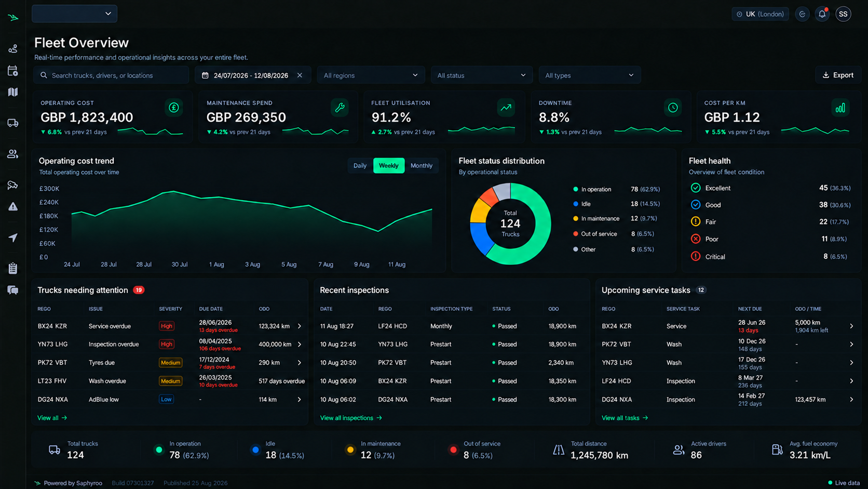
Task: Click the Avg. fuel economy pump icon
Action: tap(777, 450)
